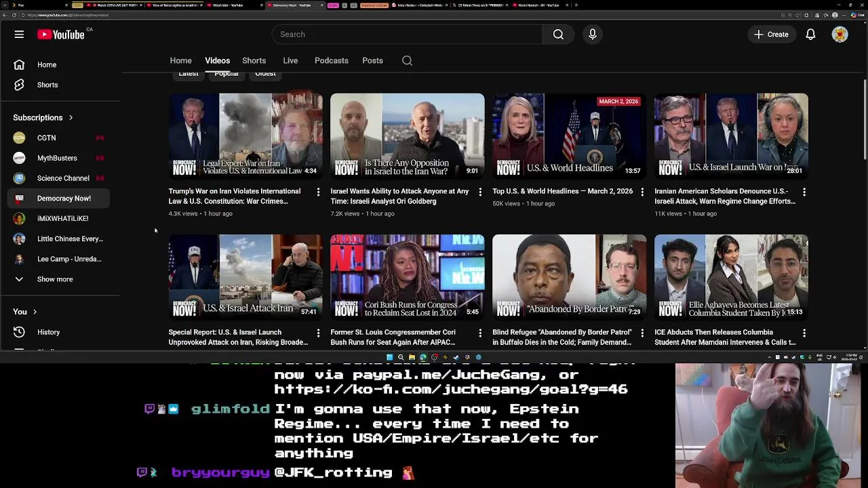Open File Explorer on the taskbar

click(x=412, y=357)
